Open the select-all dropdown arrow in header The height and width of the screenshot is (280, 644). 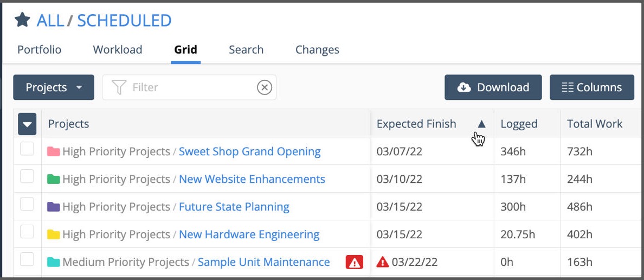27,124
